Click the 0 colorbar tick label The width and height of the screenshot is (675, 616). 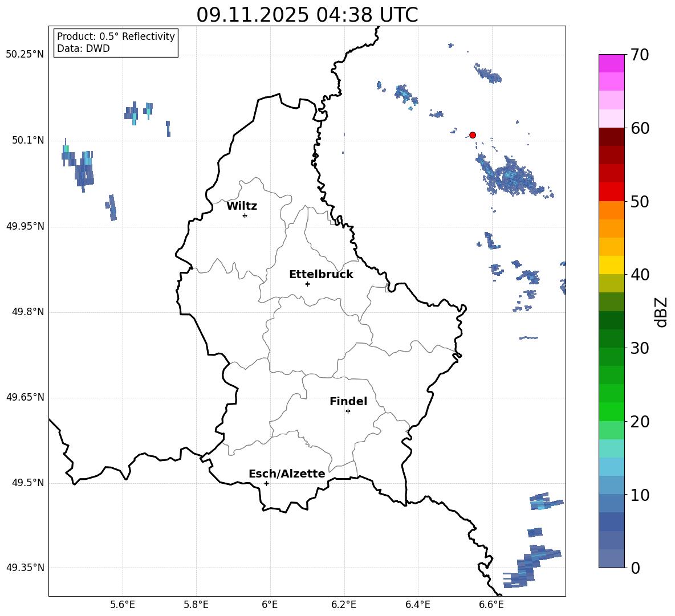635,568
